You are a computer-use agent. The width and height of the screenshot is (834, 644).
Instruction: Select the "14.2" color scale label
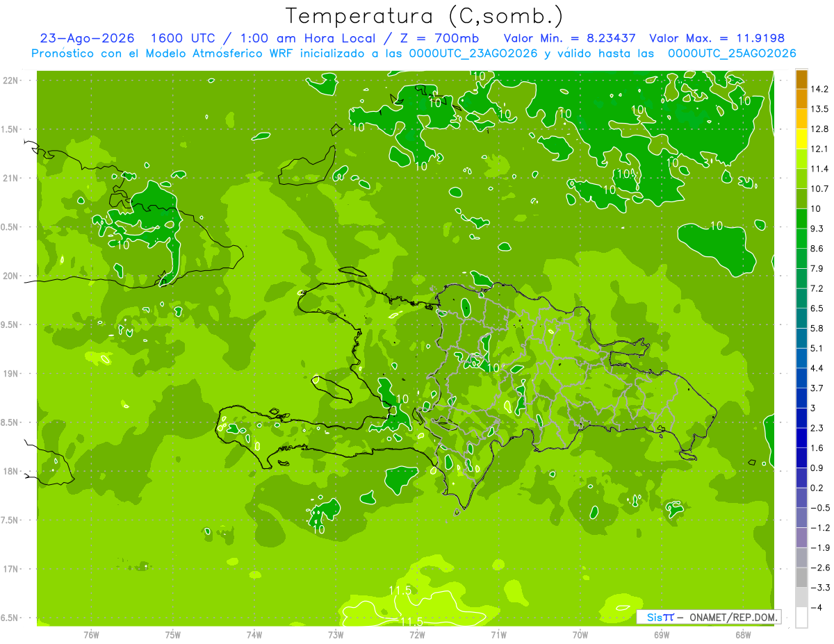click(820, 89)
